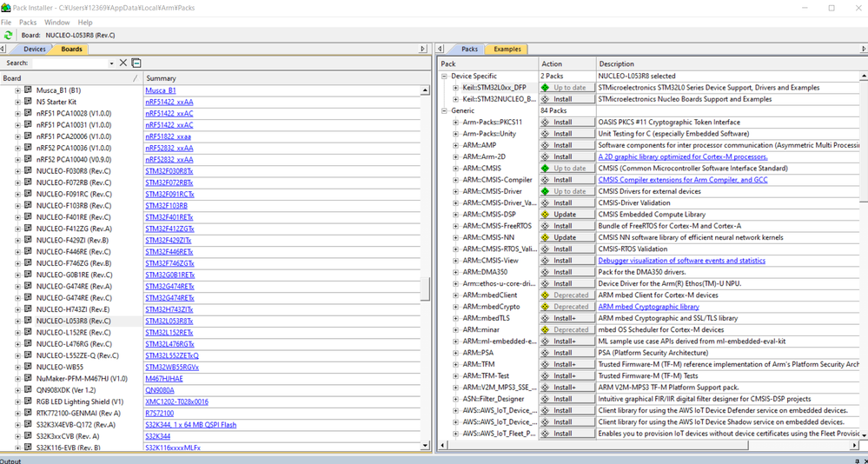
Task: Click Install+ for ARM::mbedTLS
Action: (x=567, y=318)
